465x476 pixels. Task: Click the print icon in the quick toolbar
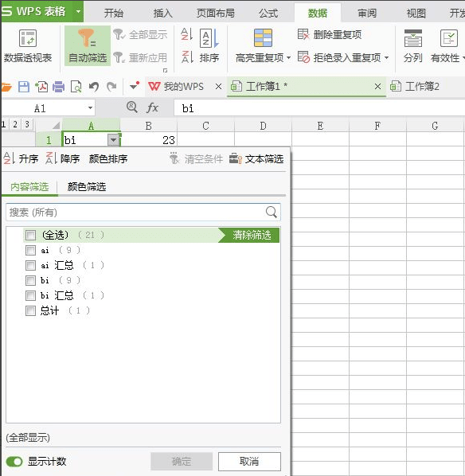(x=58, y=87)
